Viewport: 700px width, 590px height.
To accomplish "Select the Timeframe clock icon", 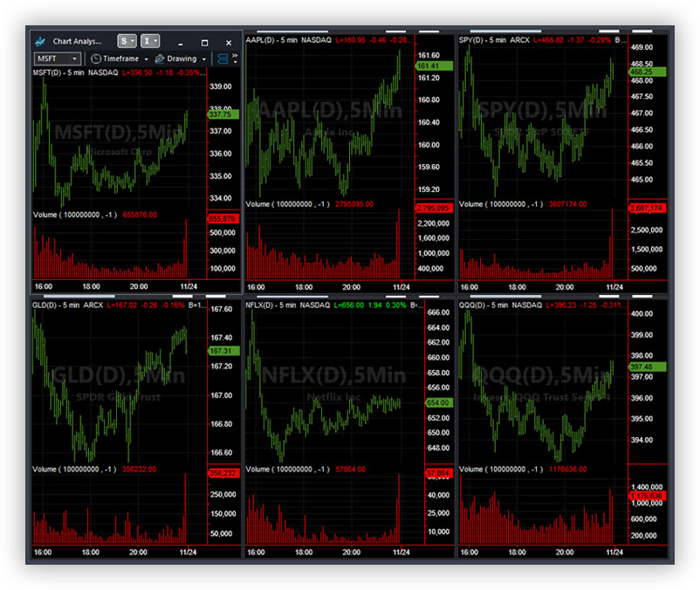I will point(96,58).
